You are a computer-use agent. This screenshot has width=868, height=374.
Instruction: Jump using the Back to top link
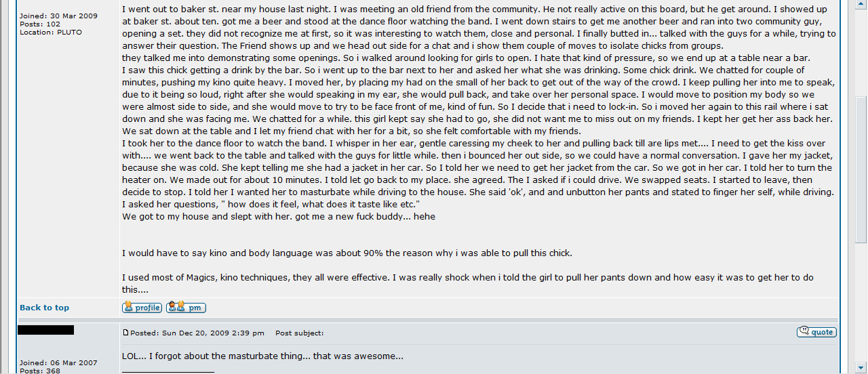(44, 308)
